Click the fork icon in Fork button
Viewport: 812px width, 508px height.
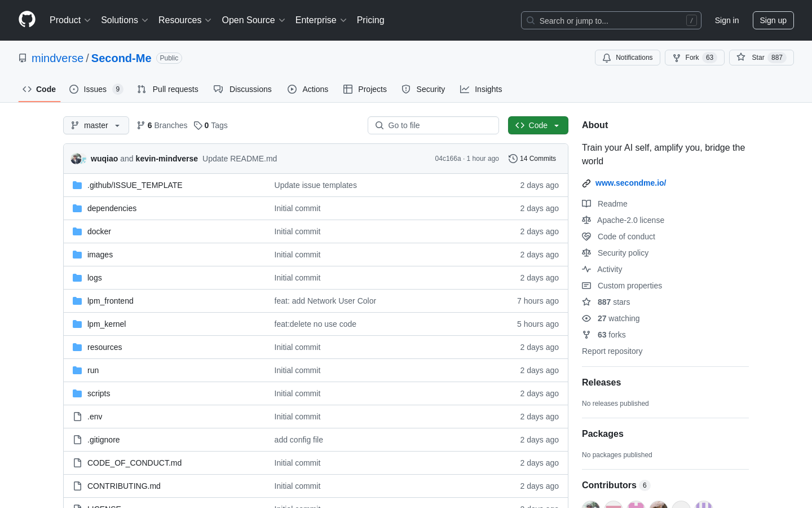(x=677, y=58)
